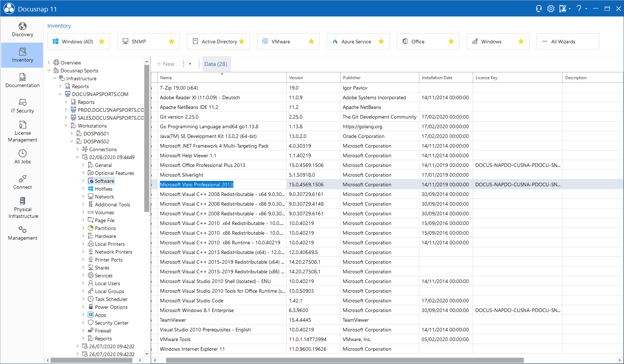Click the New button in data toolbar
Viewport: 624px width, 364px height.
coord(166,64)
